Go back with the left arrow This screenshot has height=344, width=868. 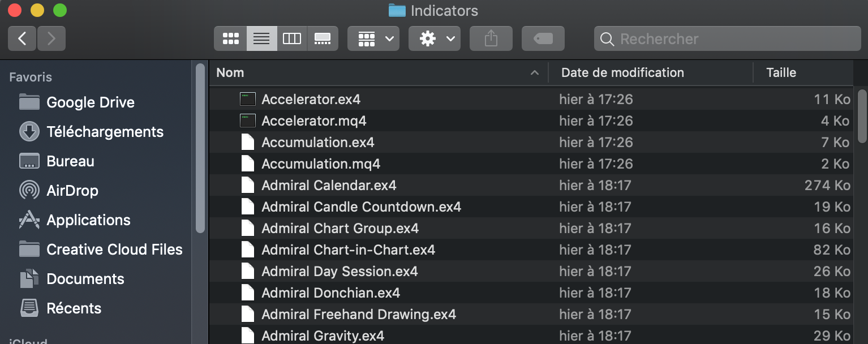click(23, 38)
